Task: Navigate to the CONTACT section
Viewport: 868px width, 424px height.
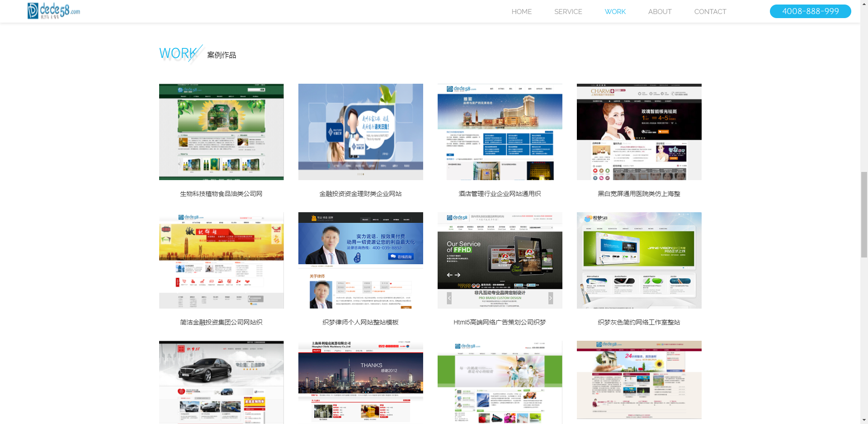Action: [x=710, y=12]
